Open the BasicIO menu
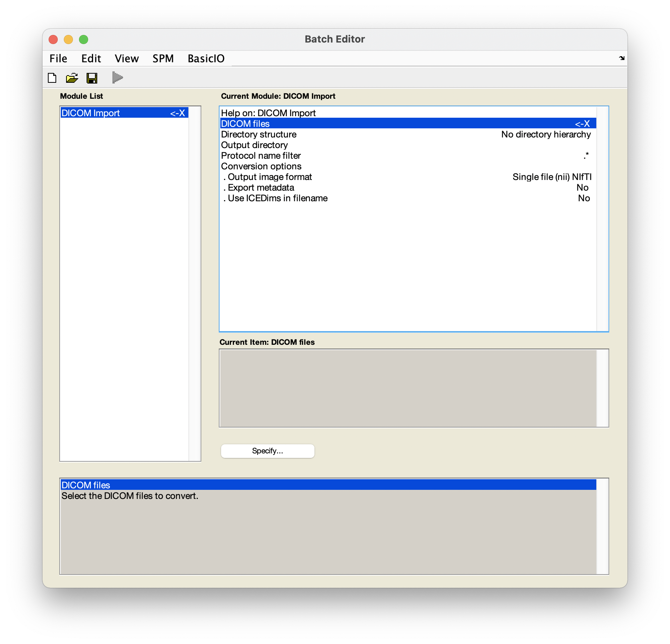 [206, 58]
